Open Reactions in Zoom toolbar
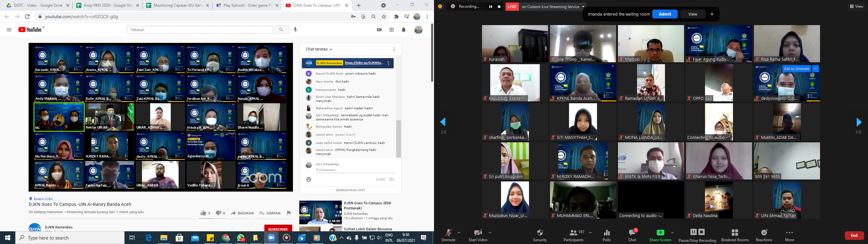 pos(764,233)
